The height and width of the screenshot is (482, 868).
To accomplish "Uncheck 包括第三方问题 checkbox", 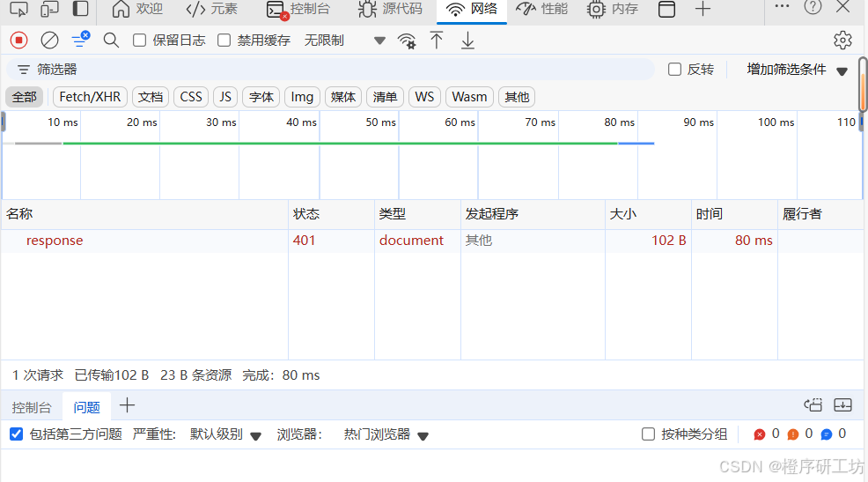I will pyautogui.click(x=16, y=434).
